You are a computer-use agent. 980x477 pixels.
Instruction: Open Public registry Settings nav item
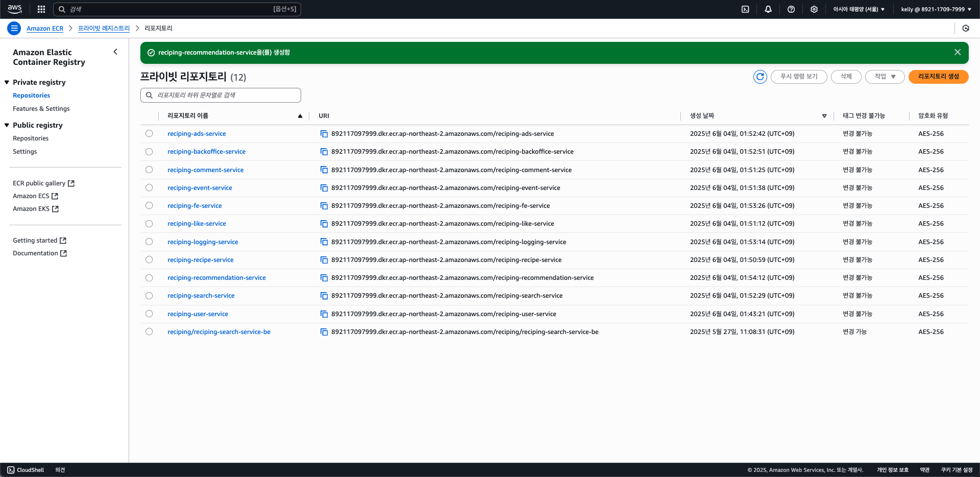pyautogui.click(x=25, y=152)
